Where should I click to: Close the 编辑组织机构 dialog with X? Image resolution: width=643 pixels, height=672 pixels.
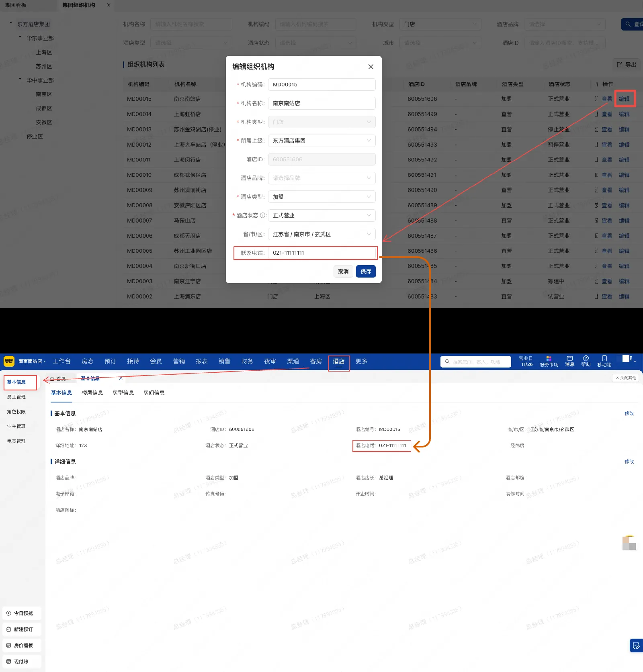coord(371,67)
